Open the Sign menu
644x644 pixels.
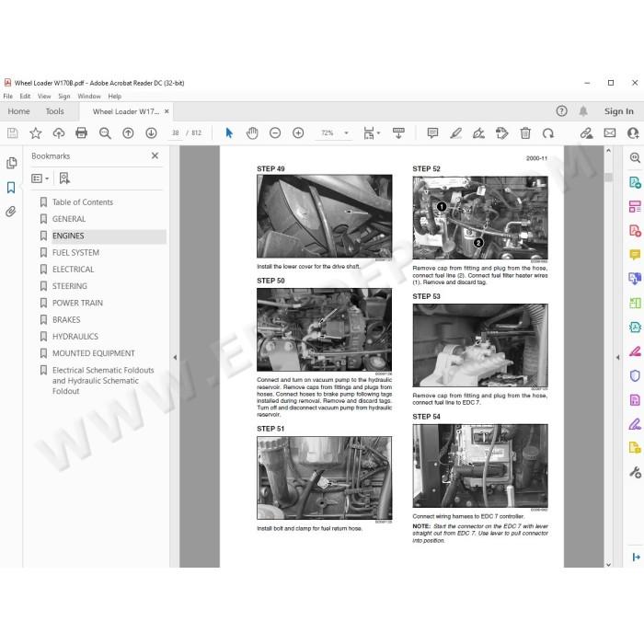64,96
